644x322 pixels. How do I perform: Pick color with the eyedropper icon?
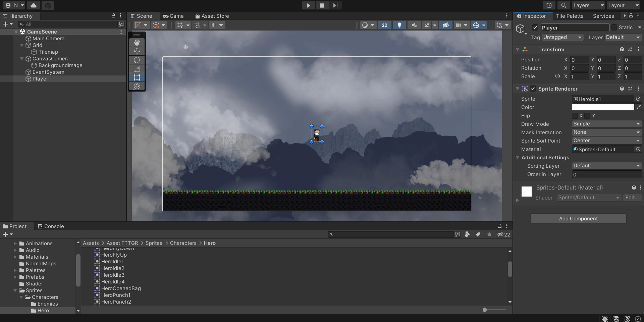point(639,107)
